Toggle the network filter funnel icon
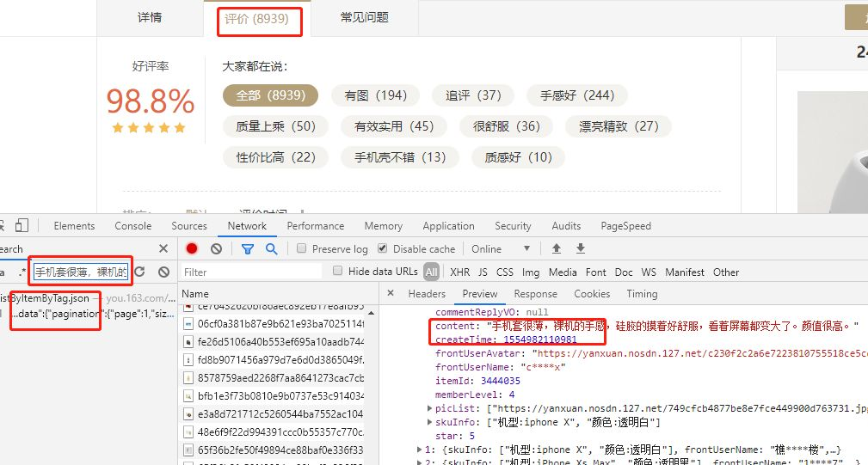The image size is (868, 465). click(248, 248)
